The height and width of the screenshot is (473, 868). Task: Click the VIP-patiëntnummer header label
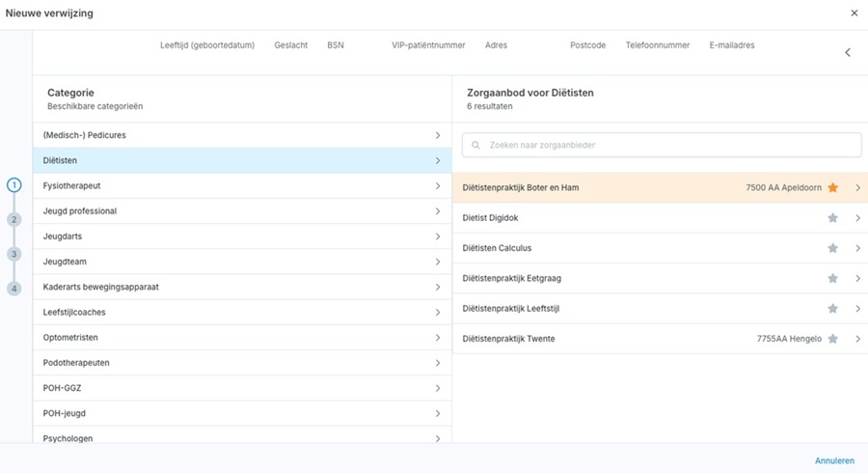point(428,45)
